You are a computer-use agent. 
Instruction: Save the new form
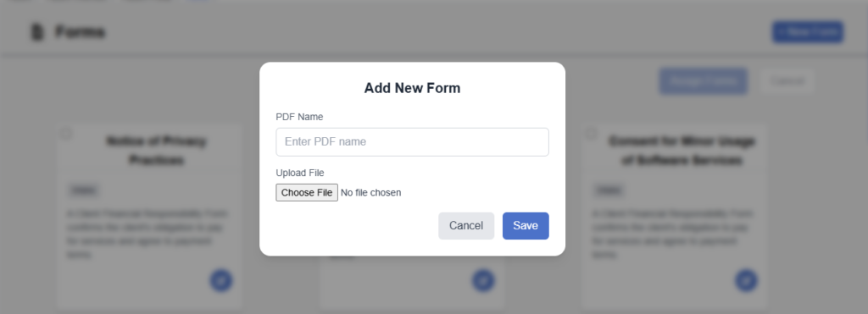(526, 225)
